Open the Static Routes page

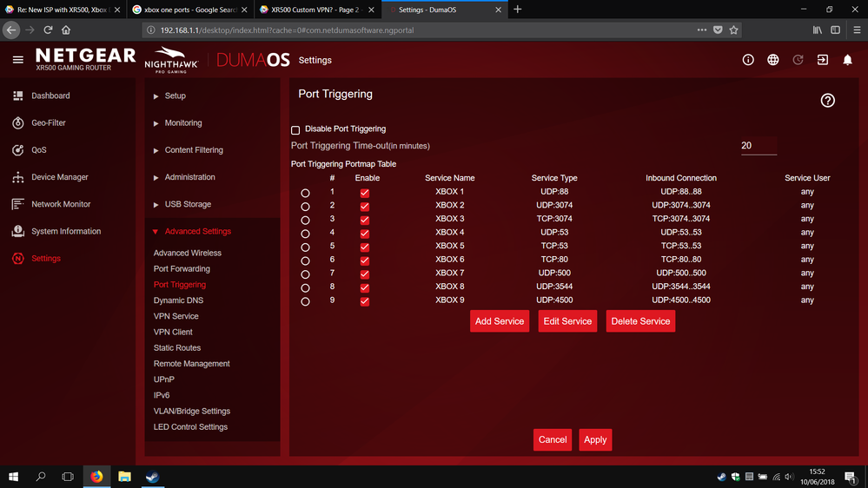pyautogui.click(x=177, y=348)
